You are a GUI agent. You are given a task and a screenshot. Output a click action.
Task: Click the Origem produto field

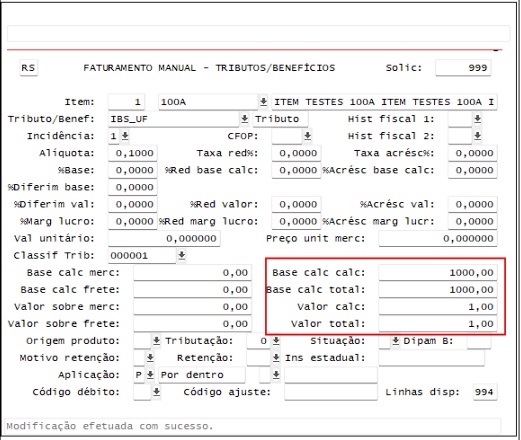[x=142, y=341]
